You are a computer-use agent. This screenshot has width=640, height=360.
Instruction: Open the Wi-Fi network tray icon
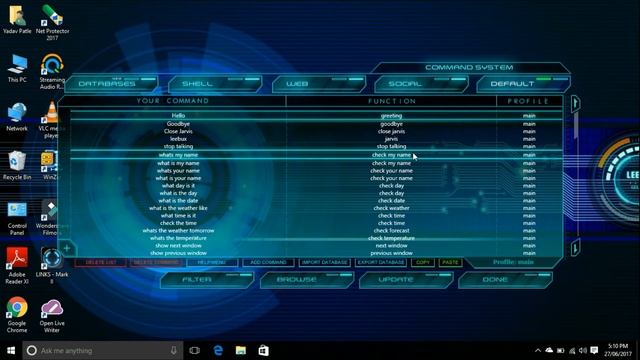(x=572, y=350)
